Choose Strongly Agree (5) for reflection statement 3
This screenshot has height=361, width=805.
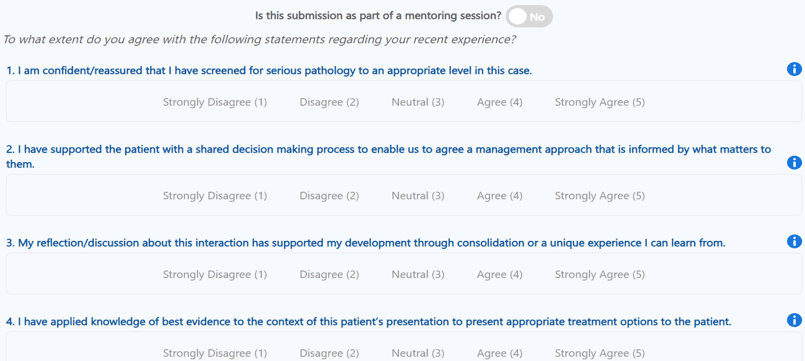coord(600,275)
